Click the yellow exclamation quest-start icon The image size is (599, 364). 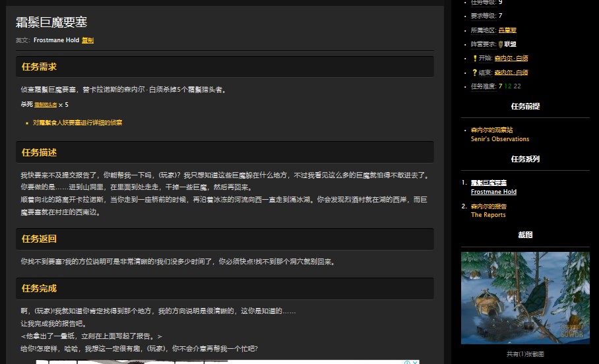click(474, 59)
